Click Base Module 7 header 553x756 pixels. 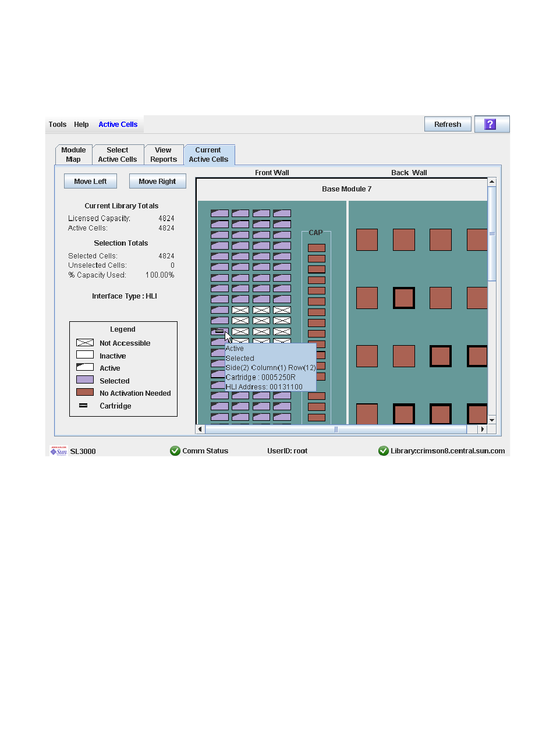[x=346, y=189]
